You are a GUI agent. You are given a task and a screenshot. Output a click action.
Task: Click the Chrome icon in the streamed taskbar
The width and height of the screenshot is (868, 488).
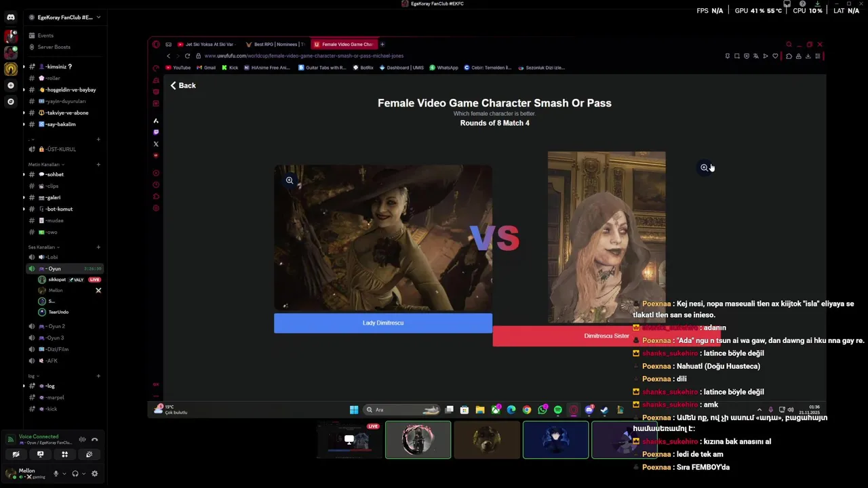(x=527, y=409)
